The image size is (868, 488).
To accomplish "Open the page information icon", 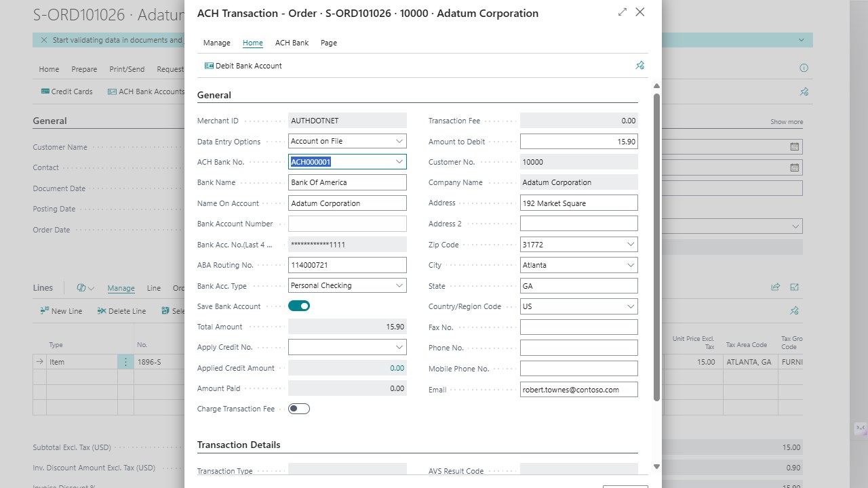I will (x=804, y=68).
